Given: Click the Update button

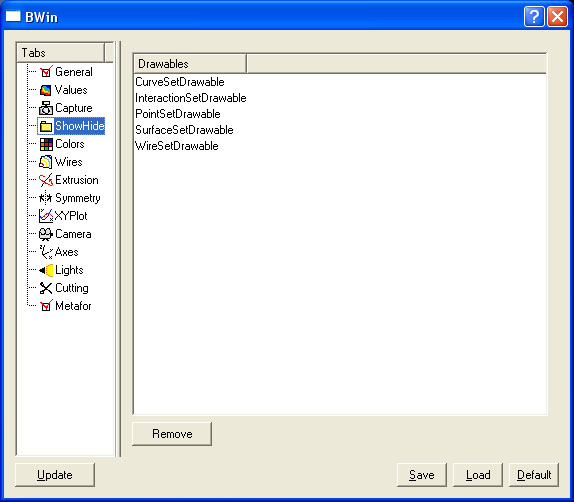Looking at the screenshot, I should pos(55,475).
